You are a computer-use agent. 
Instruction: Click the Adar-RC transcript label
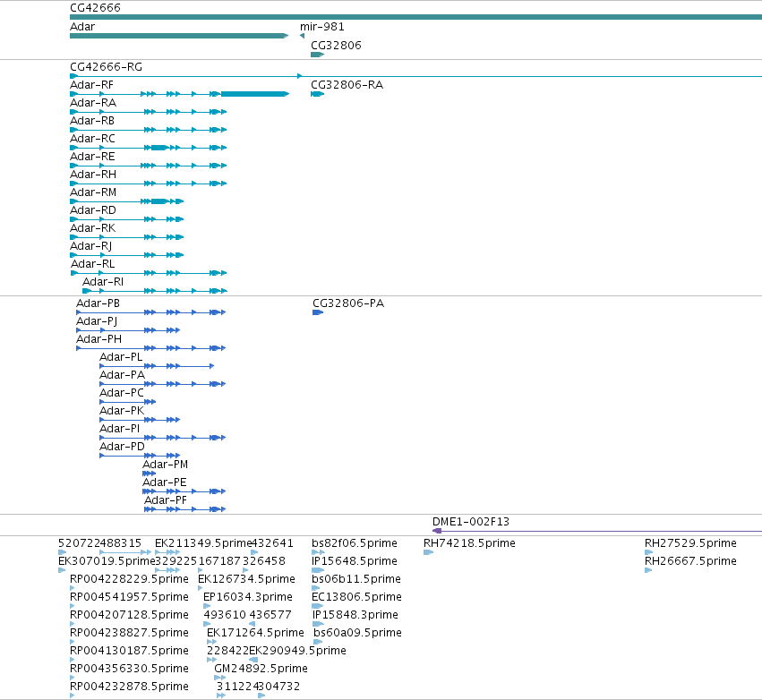pos(93,139)
